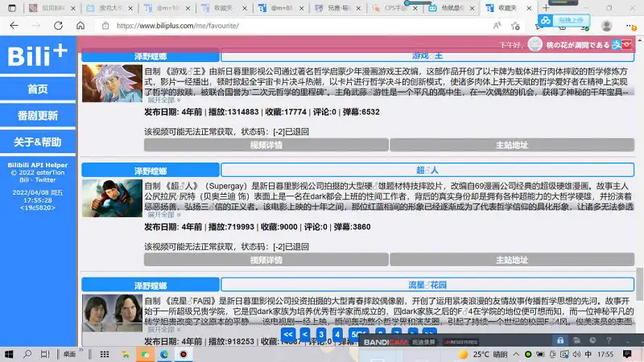The image size is (644, 362).
Task: Expand full description of 游戏王 video
Action: tap(164, 100)
